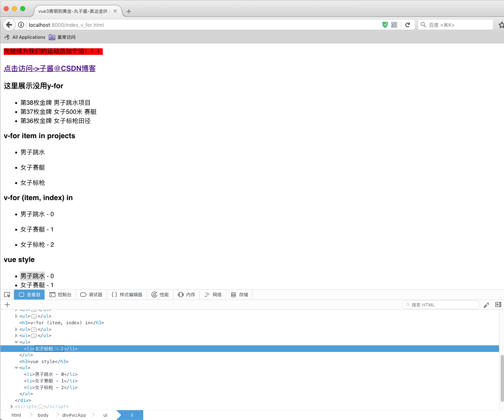Go back with the browser back arrow
Screen dimensions: 504x420
[9, 25]
